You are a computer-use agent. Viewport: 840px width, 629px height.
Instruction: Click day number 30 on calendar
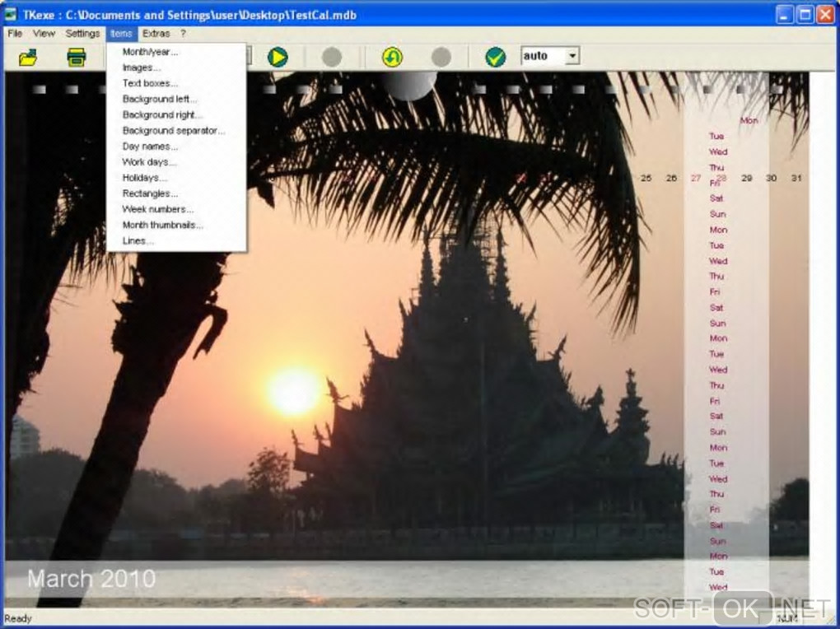coord(771,178)
